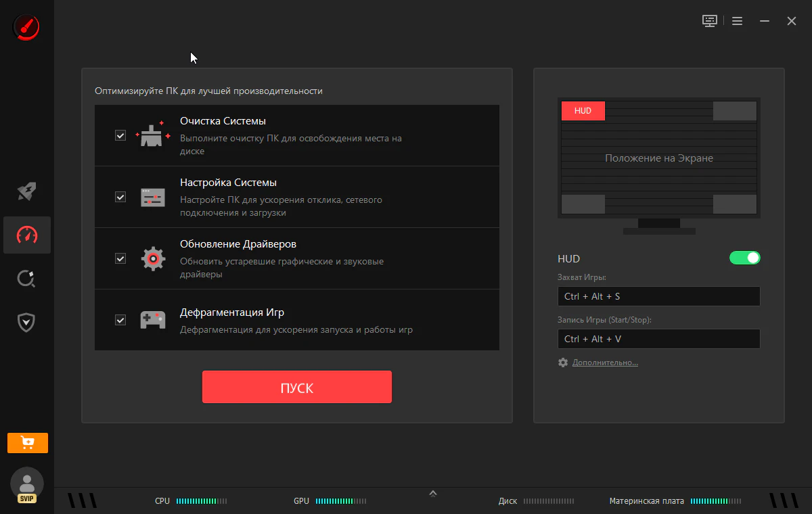The height and width of the screenshot is (514, 812).
Task: Open the rocket boost sidebar section
Action: coord(26,191)
